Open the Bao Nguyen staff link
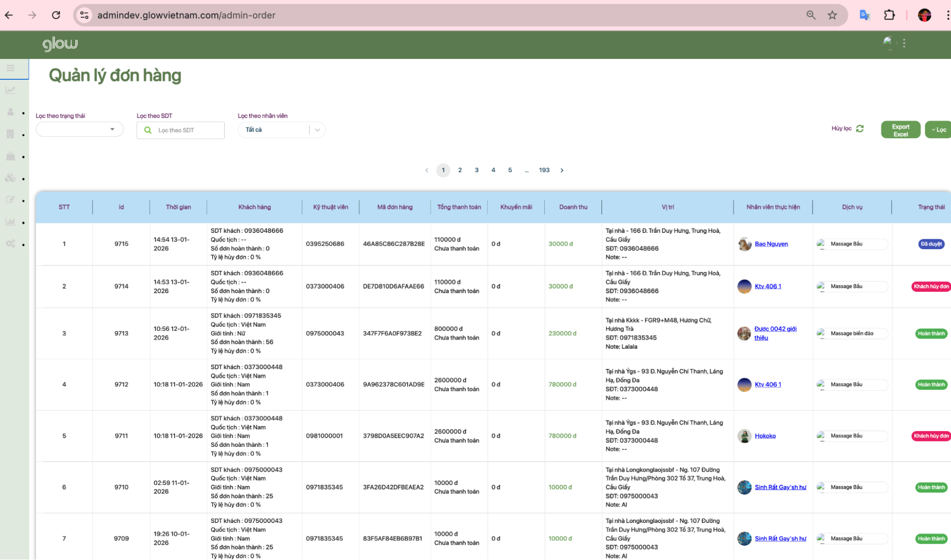The image size is (951, 560). tap(771, 244)
